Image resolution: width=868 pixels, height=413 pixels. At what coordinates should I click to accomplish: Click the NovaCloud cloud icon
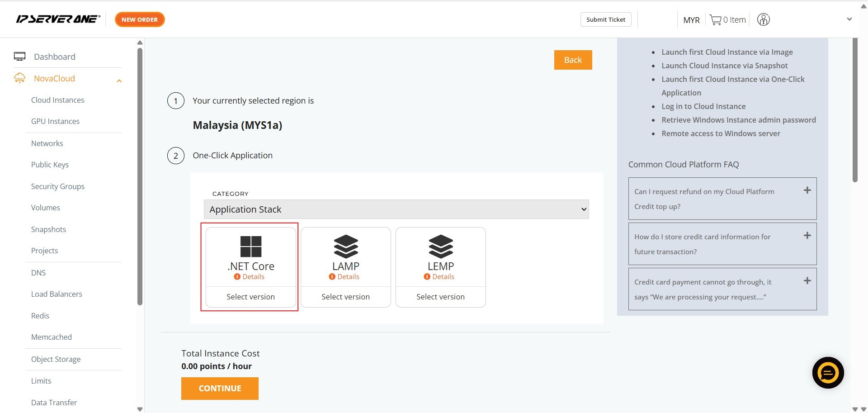[19, 78]
